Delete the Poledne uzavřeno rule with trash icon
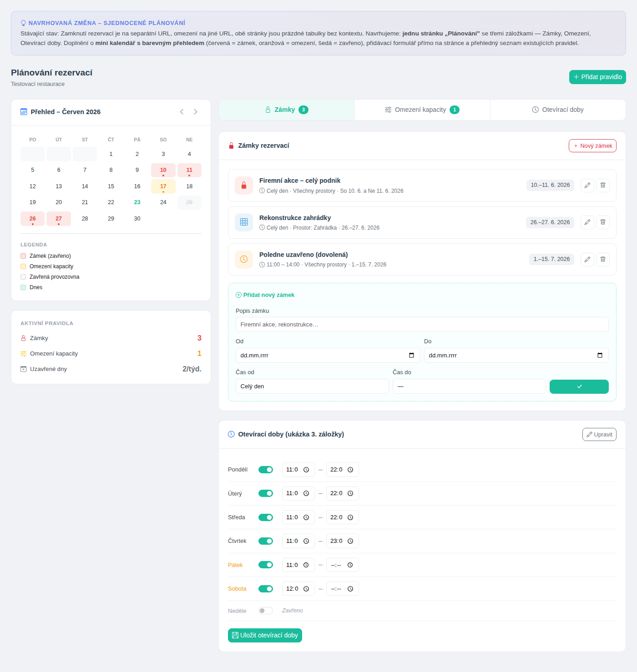The height and width of the screenshot is (672, 637). [x=603, y=259]
